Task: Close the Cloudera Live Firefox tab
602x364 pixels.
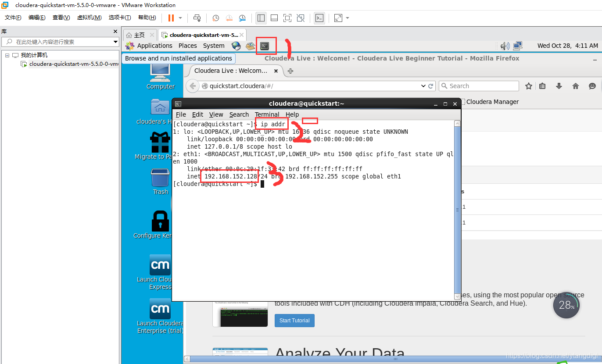Action: coord(276,71)
